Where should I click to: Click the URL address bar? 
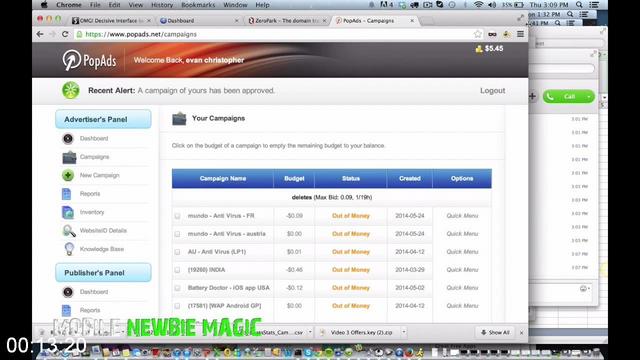(273, 34)
